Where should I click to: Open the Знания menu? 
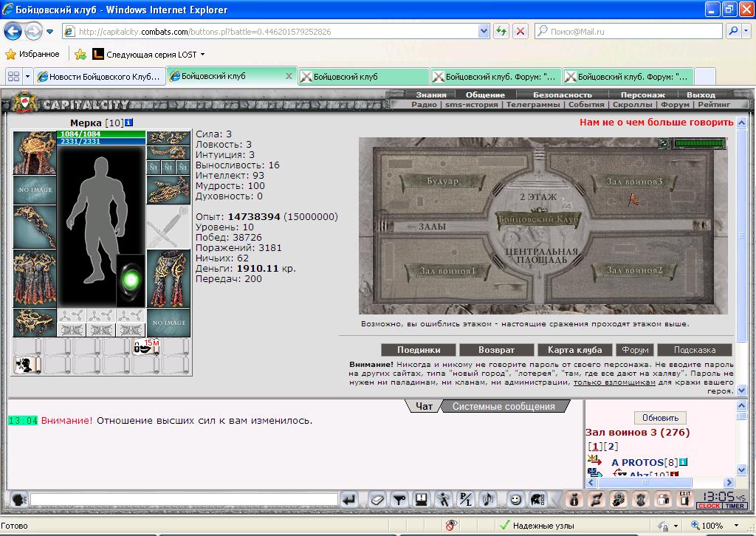point(431,95)
